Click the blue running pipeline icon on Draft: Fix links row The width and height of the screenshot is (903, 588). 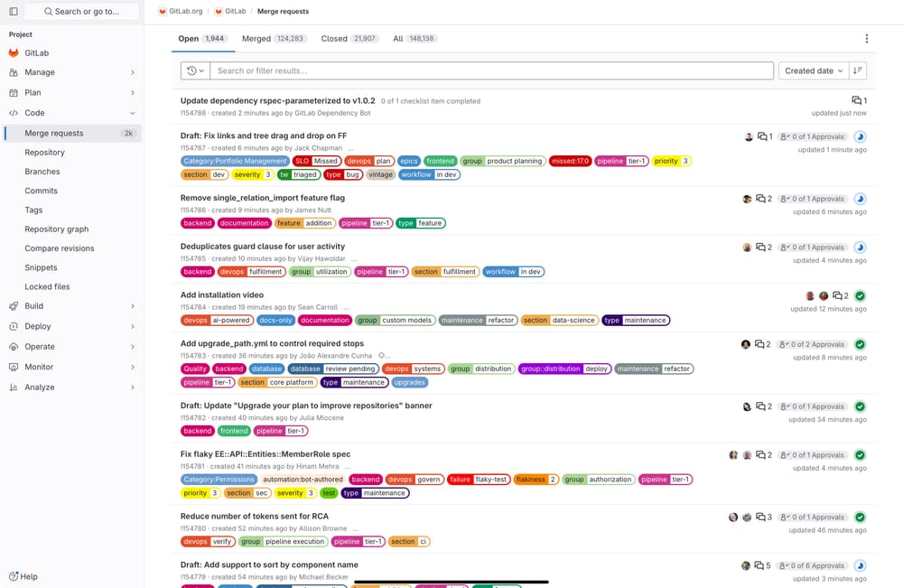point(860,135)
